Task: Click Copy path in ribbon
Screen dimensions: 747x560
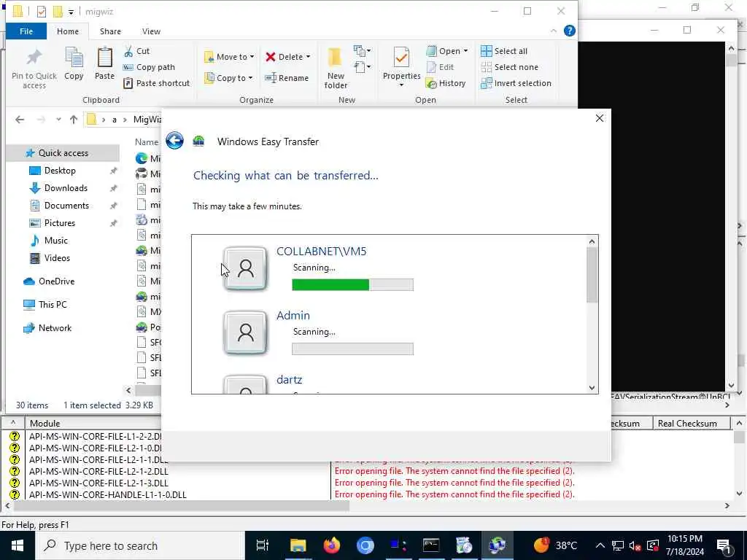Action: (149, 67)
